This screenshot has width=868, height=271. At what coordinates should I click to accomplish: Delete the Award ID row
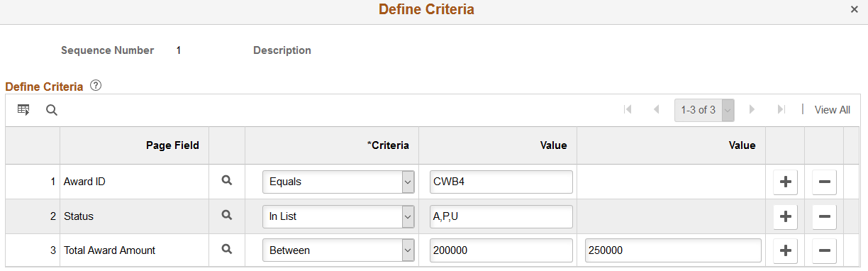[824, 182]
